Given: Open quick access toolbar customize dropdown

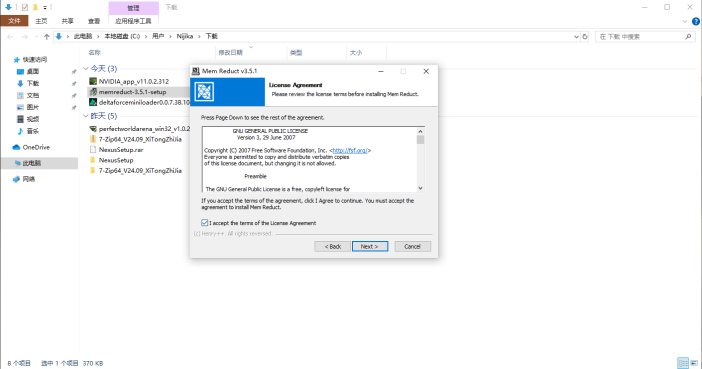Looking at the screenshot, I should (x=45, y=8).
